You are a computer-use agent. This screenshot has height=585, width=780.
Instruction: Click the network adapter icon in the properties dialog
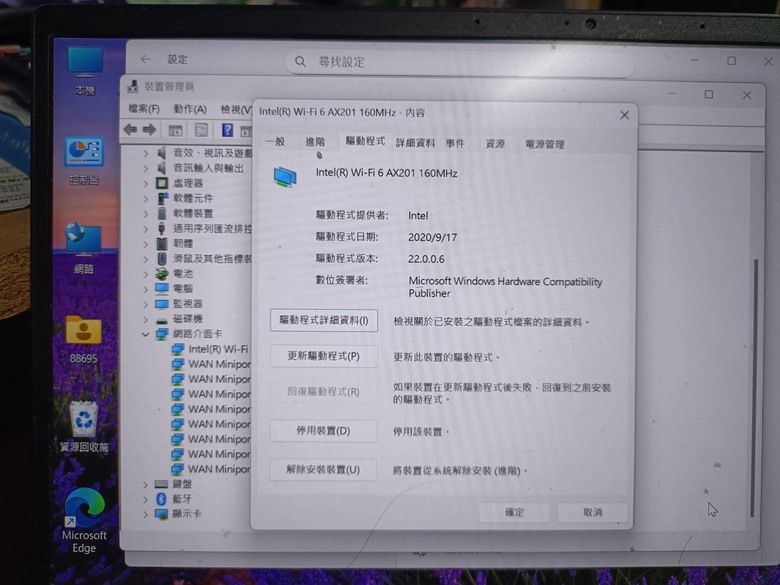[285, 177]
